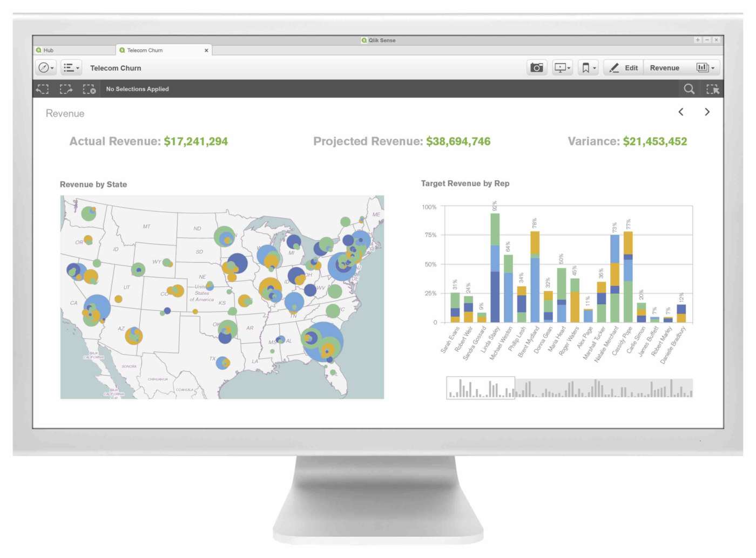Click the Marshall Tucker axis label
756x558 pixels.
(x=594, y=343)
